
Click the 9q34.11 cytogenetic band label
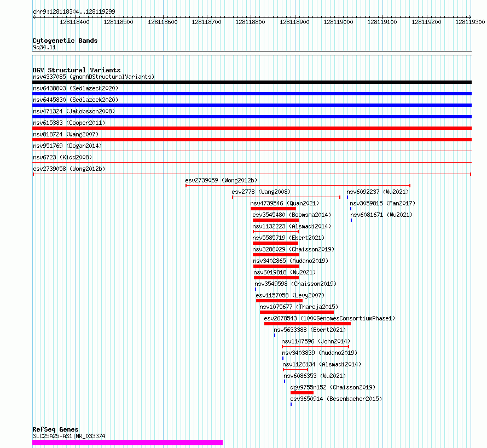tap(44, 48)
